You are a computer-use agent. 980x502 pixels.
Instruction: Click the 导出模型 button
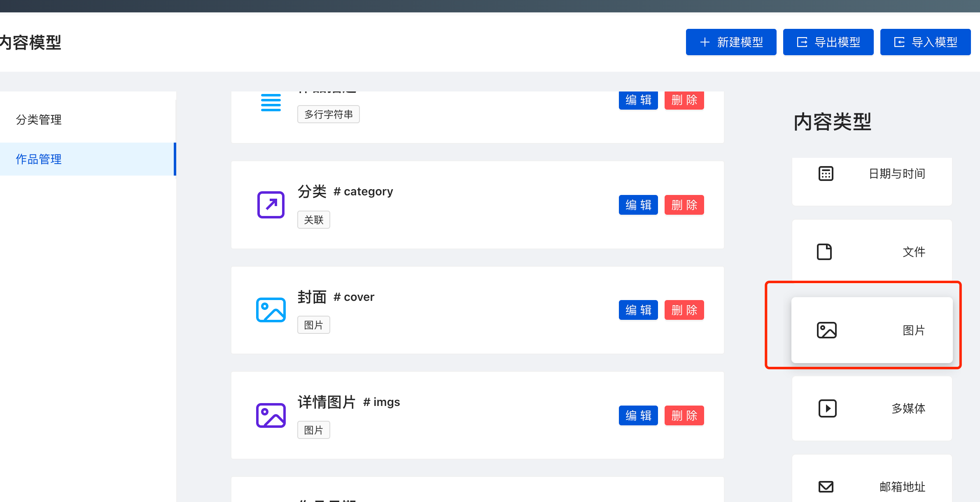click(828, 42)
